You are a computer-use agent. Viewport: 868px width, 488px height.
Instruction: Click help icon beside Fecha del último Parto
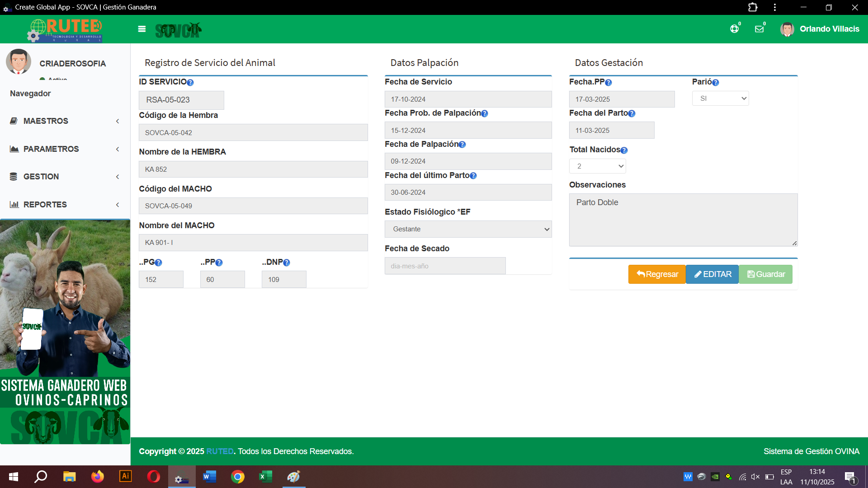click(x=473, y=176)
